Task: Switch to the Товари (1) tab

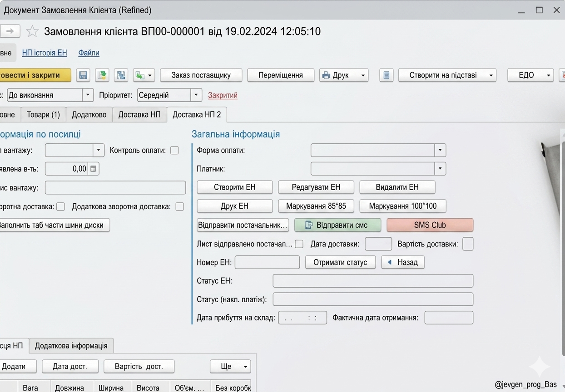Action: (43, 115)
